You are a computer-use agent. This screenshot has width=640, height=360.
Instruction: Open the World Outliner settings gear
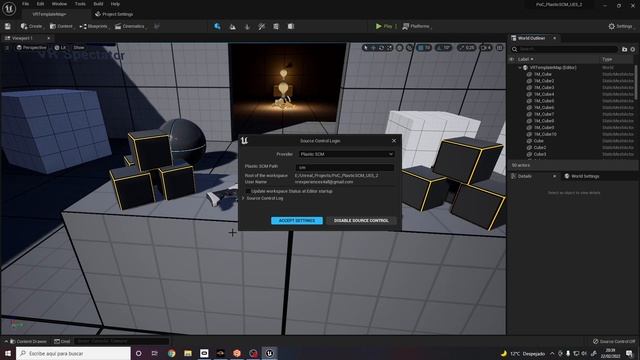tap(633, 49)
